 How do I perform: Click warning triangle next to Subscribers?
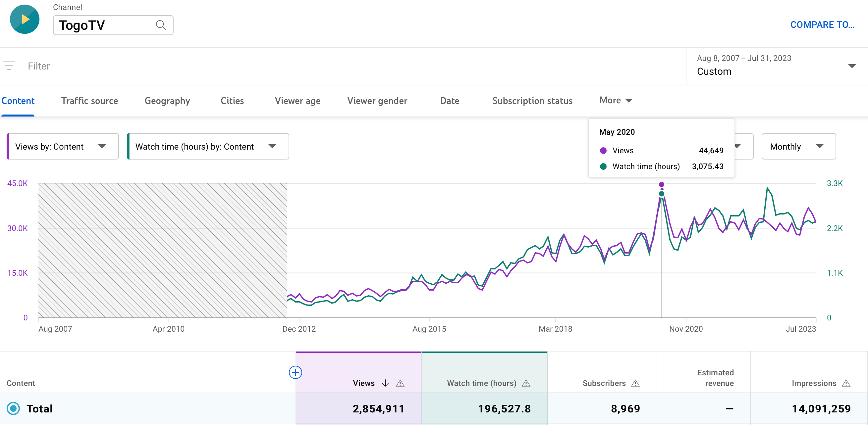pyautogui.click(x=635, y=383)
